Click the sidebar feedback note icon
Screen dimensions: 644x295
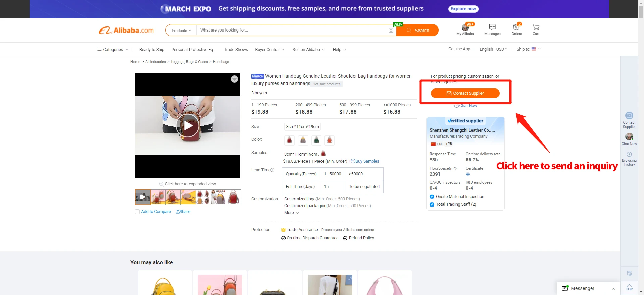click(629, 273)
